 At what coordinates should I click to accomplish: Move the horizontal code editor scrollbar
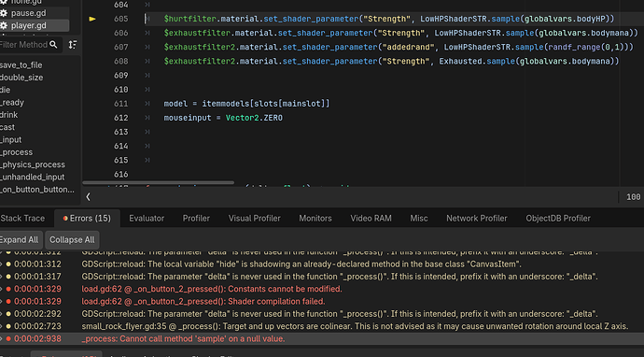(159, 182)
